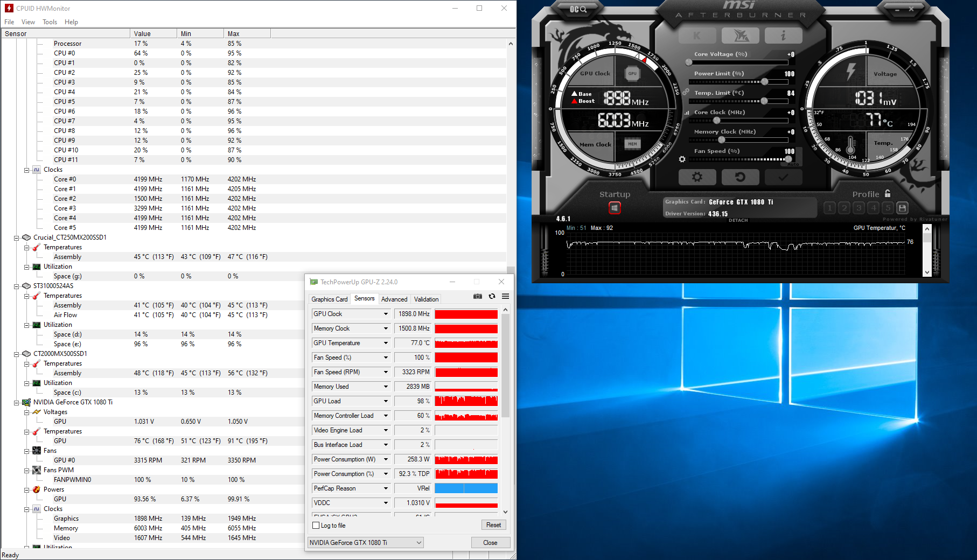Select Afterburner profile slot 4

click(874, 208)
